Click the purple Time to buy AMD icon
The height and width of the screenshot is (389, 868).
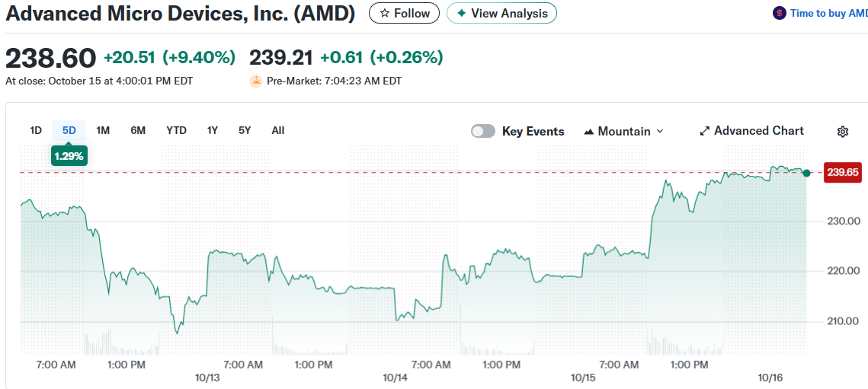[779, 13]
